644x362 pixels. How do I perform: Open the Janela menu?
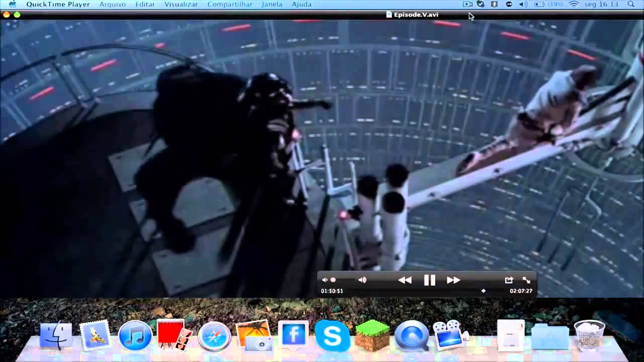click(272, 4)
